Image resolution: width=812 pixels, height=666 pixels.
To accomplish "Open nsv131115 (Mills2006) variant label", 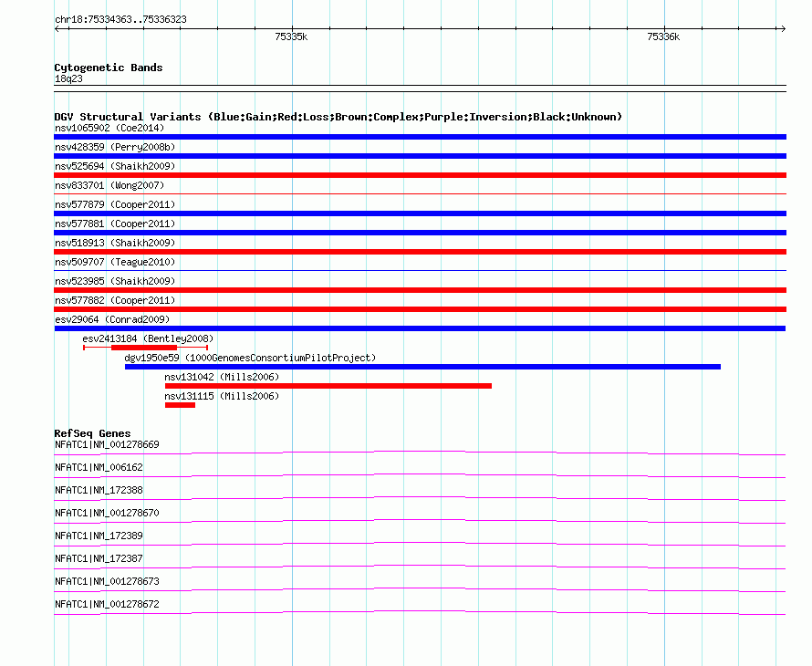I will tap(222, 396).
